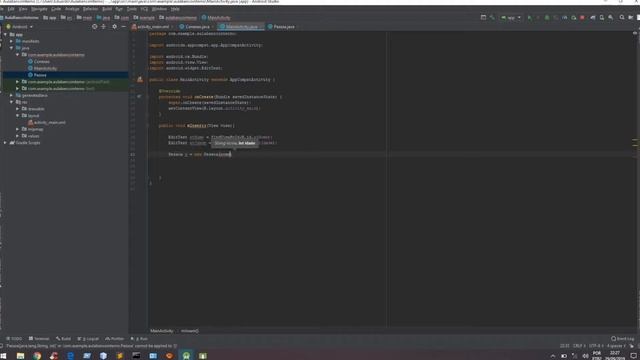Start debugging with the green bug icon
640x360 pixels.
(x=547, y=18)
